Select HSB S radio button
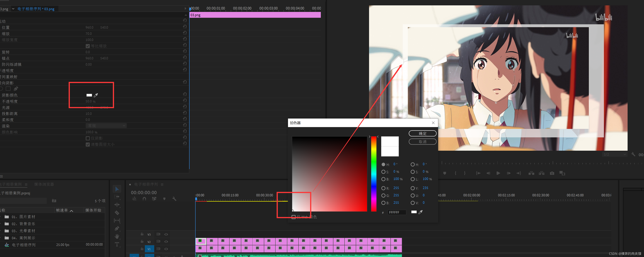 coord(383,172)
